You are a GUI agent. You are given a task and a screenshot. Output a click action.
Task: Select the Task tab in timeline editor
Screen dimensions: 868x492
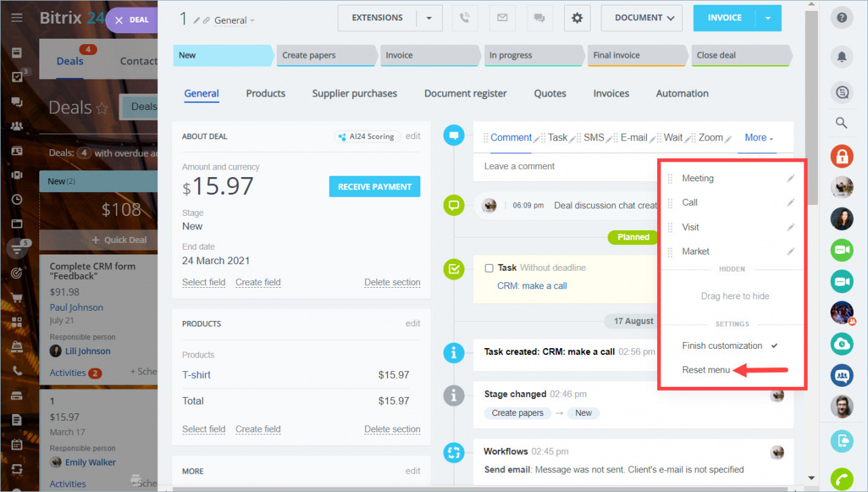click(557, 138)
